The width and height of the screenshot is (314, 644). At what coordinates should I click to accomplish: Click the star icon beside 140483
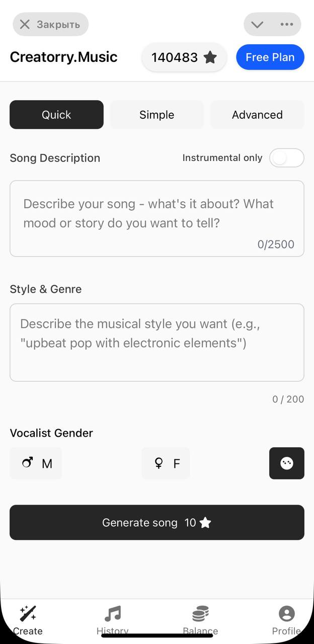[x=210, y=57]
